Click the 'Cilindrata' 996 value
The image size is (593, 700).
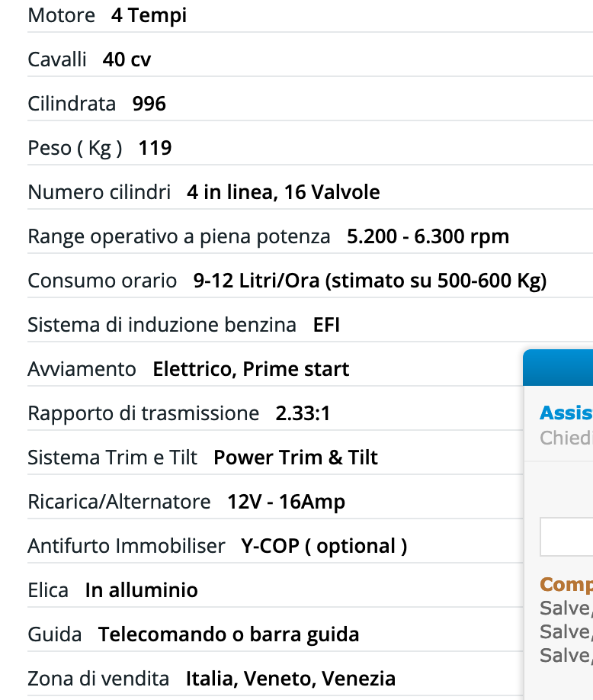pos(149,104)
